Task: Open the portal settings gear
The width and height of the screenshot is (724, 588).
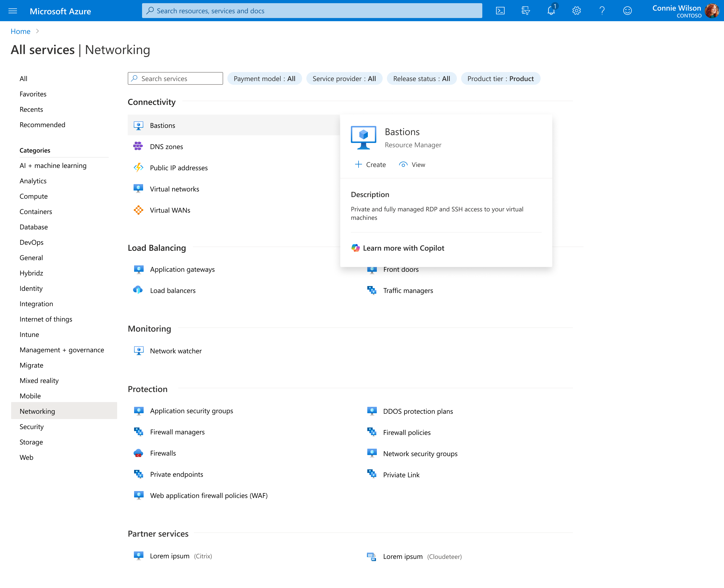Action: point(577,11)
